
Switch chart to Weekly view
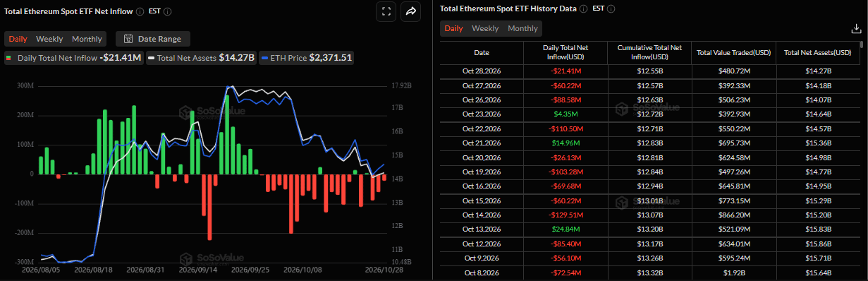(x=49, y=39)
